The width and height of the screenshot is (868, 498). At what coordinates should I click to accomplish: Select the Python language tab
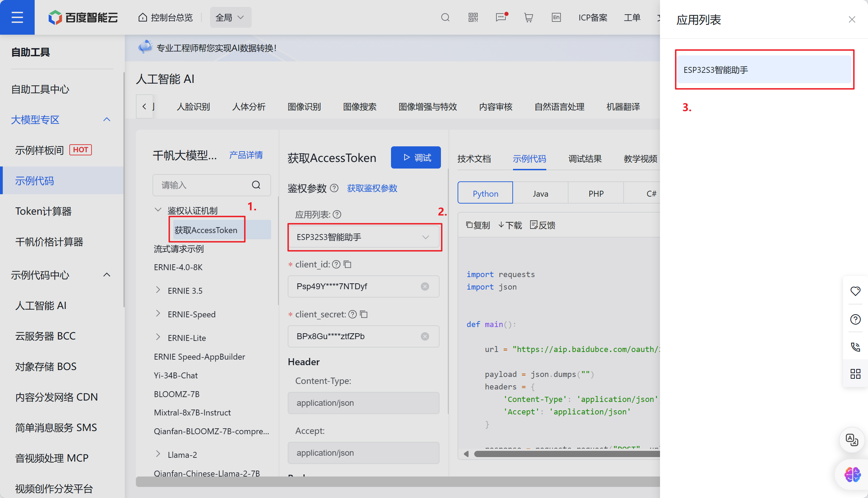coord(485,193)
